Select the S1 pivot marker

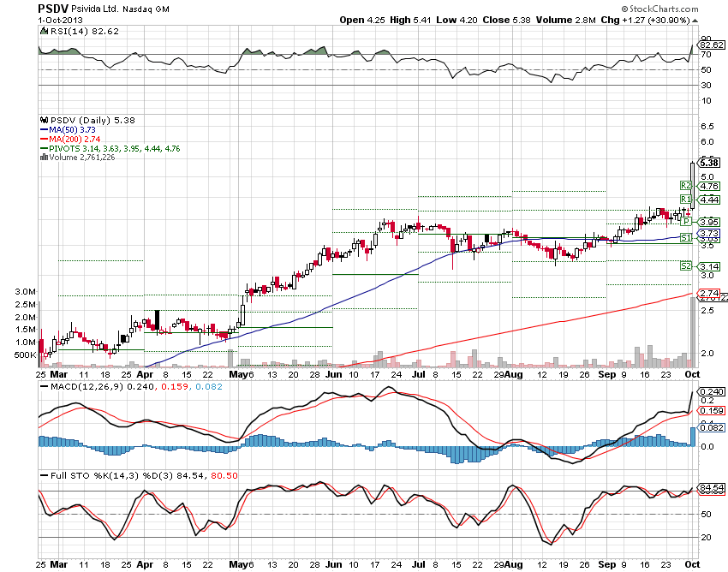[x=686, y=238]
